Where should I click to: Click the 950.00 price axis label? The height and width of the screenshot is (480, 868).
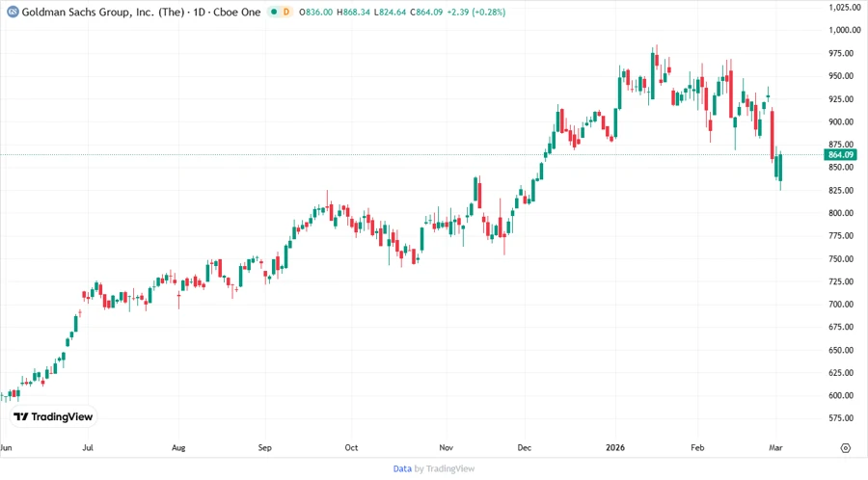click(840, 76)
